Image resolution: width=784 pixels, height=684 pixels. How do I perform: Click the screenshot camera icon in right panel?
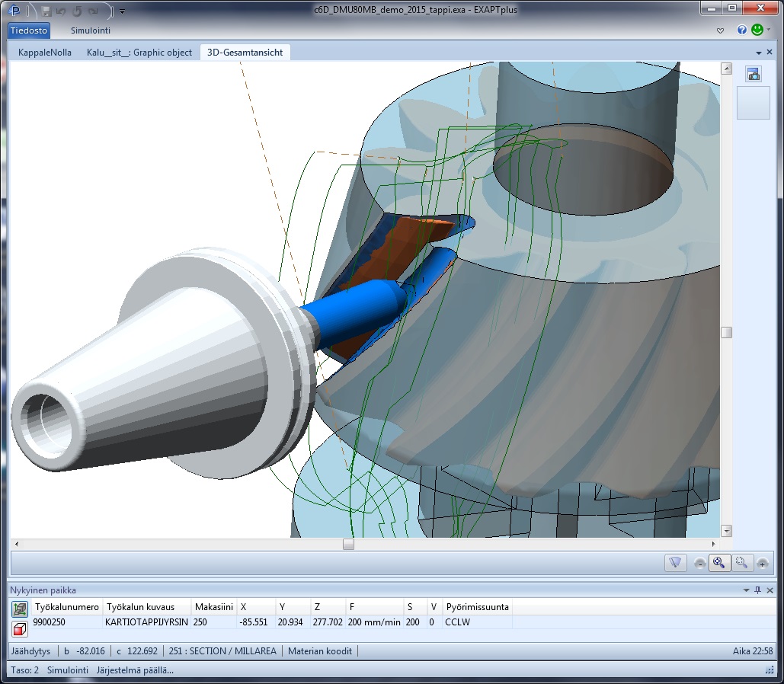(x=754, y=74)
